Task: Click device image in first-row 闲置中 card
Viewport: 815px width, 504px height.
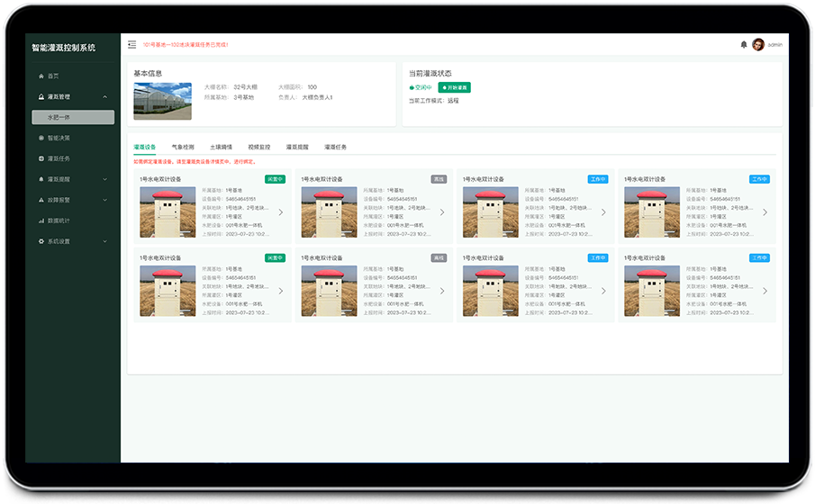Action: [x=168, y=212]
